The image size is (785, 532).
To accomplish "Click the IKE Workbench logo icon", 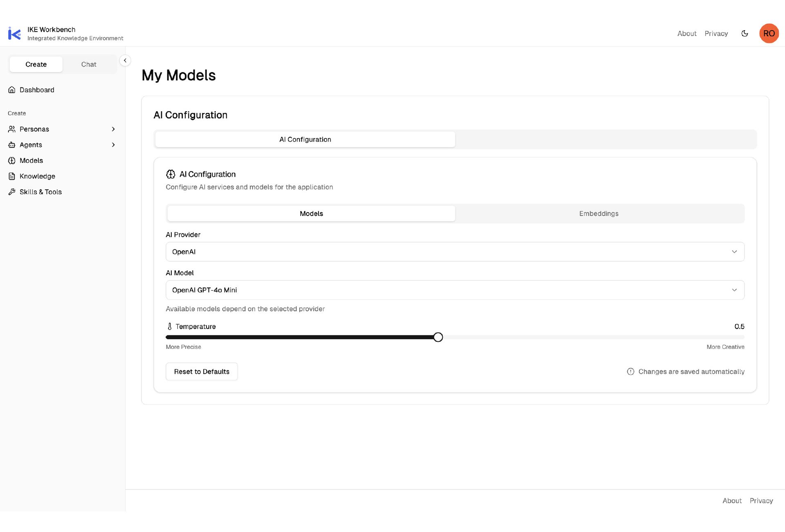I will pos(14,34).
